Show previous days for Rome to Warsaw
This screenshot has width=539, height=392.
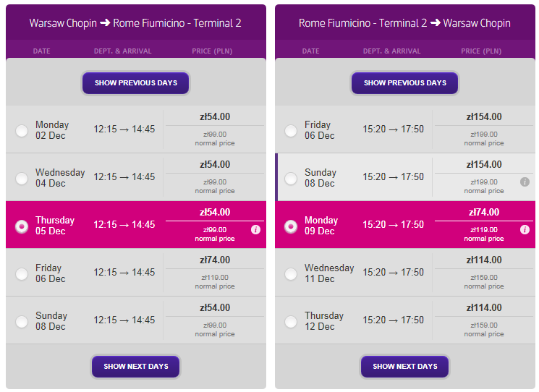[x=405, y=82]
